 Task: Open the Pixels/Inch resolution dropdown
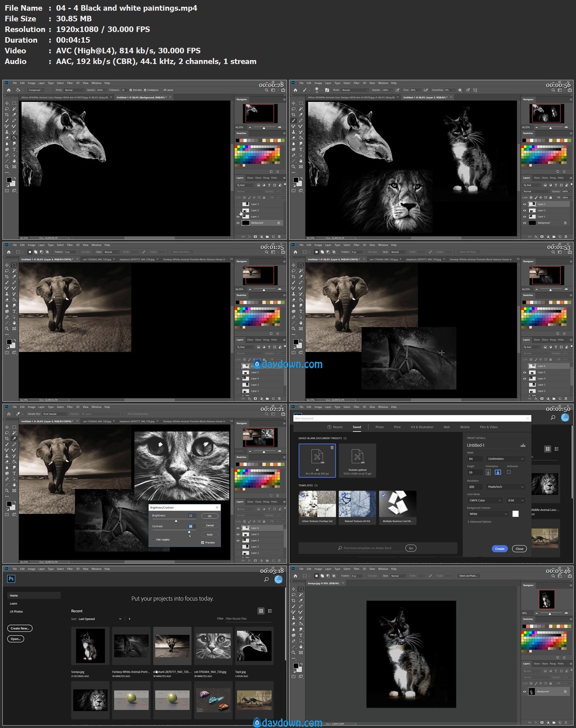click(x=506, y=487)
